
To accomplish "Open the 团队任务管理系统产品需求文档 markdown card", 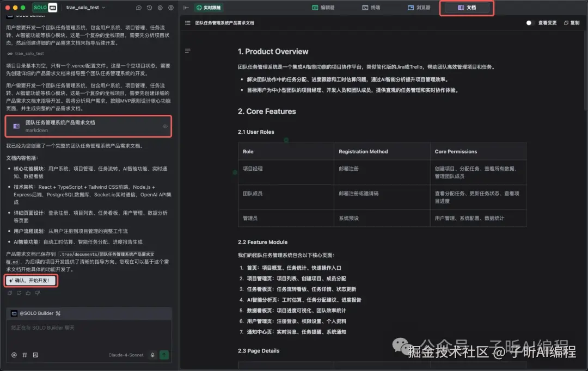I will [89, 126].
